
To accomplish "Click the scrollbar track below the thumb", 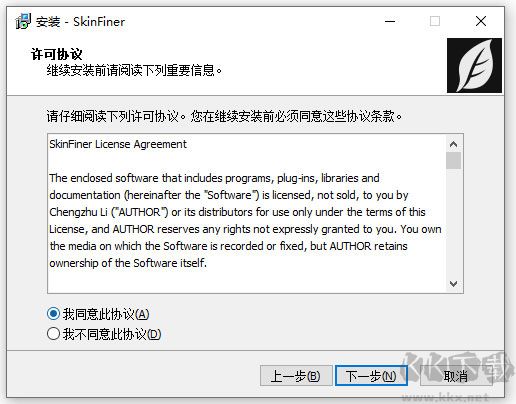I will tap(453, 223).
